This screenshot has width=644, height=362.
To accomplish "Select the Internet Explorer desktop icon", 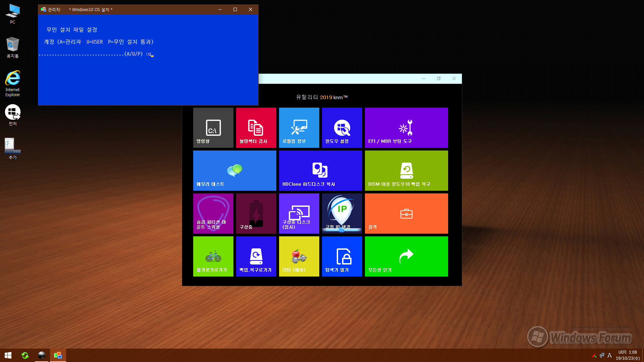I will (x=12, y=83).
